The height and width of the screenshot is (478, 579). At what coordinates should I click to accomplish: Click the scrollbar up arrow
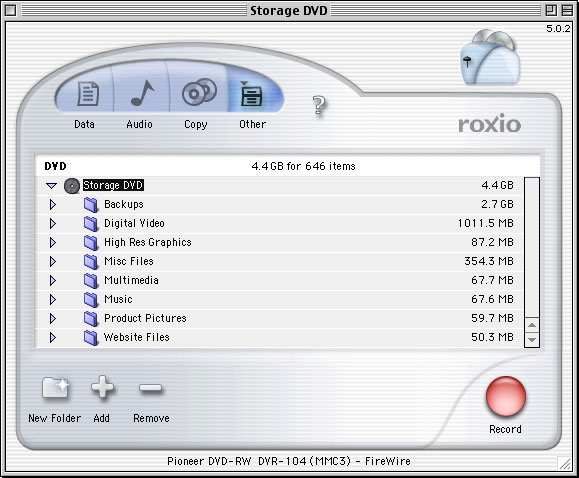(532, 325)
